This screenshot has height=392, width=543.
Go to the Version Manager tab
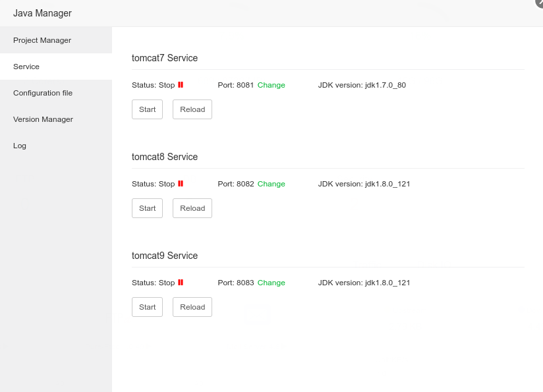(x=43, y=119)
